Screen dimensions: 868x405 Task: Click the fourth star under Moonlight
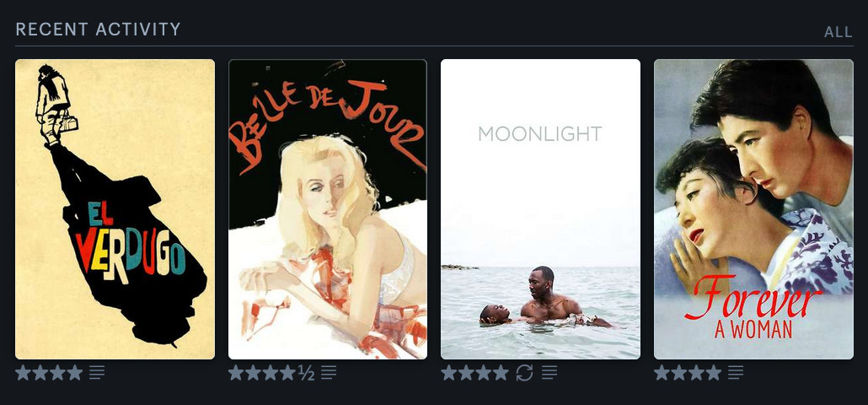point(501,372)
